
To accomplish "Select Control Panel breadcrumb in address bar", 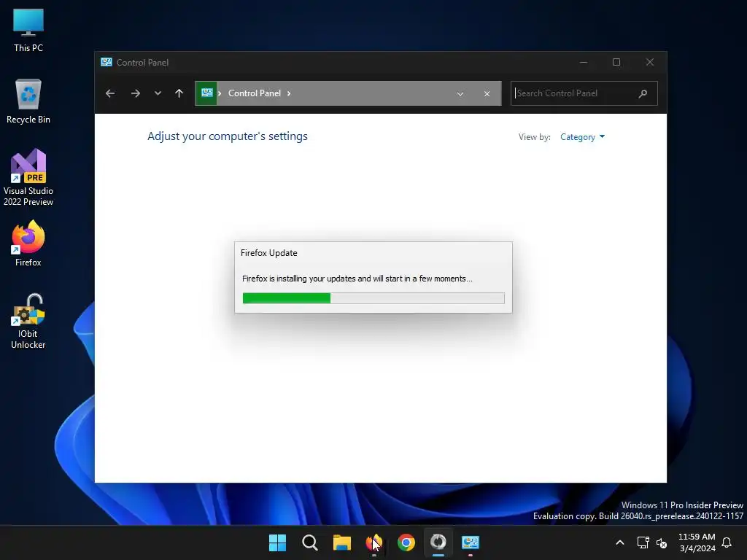I will 255,93.
